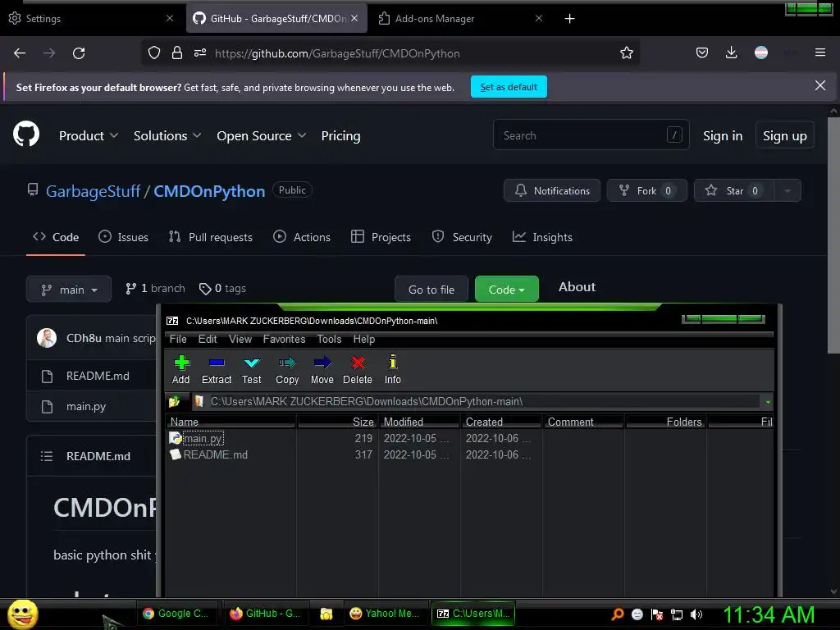This screenshot has height=630, width=840.
Task: Click the Add button in 7-Zip toolbar
Action: [x=181, y=369]
